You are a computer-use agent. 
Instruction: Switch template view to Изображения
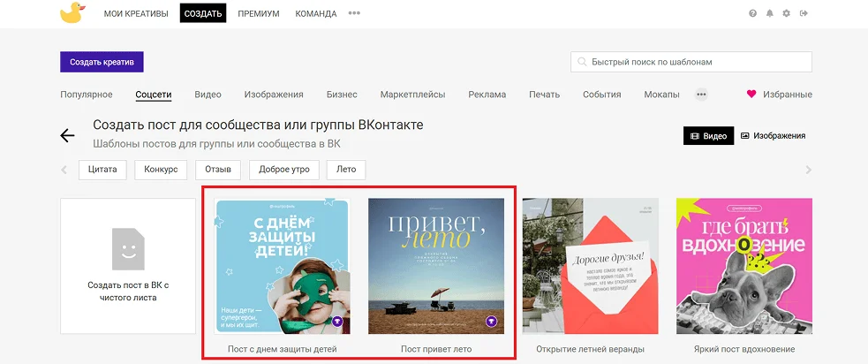(x=773, y=136)
